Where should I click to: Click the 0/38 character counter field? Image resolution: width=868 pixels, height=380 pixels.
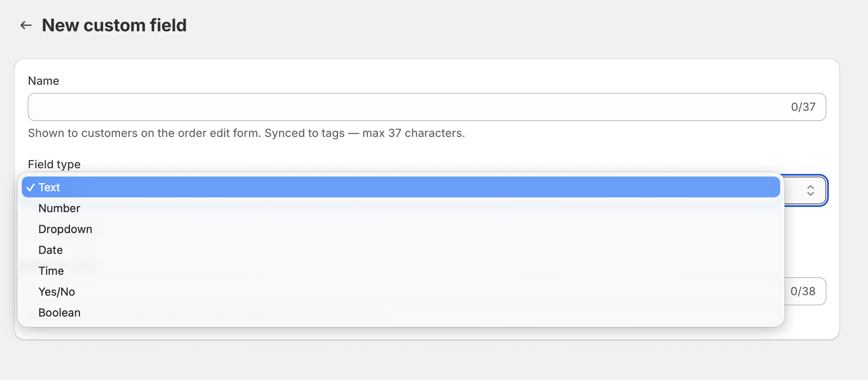pos(805,291)
